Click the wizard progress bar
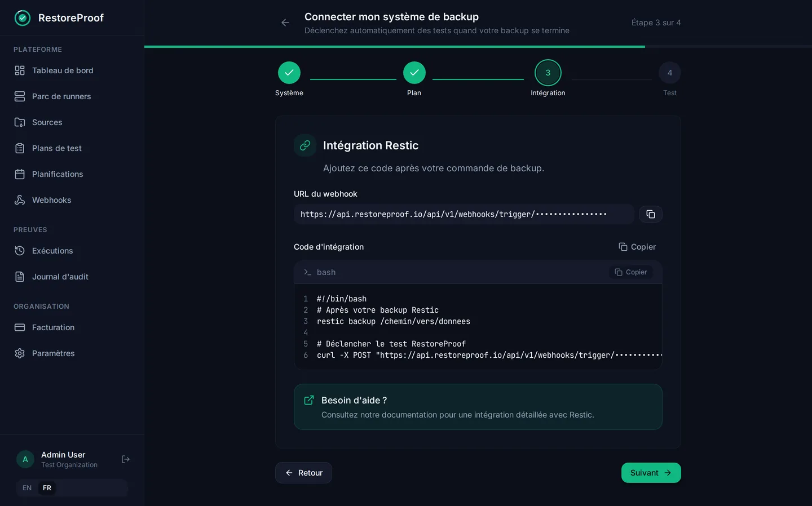This screenshot has width=812, height=506. [478, 47]
